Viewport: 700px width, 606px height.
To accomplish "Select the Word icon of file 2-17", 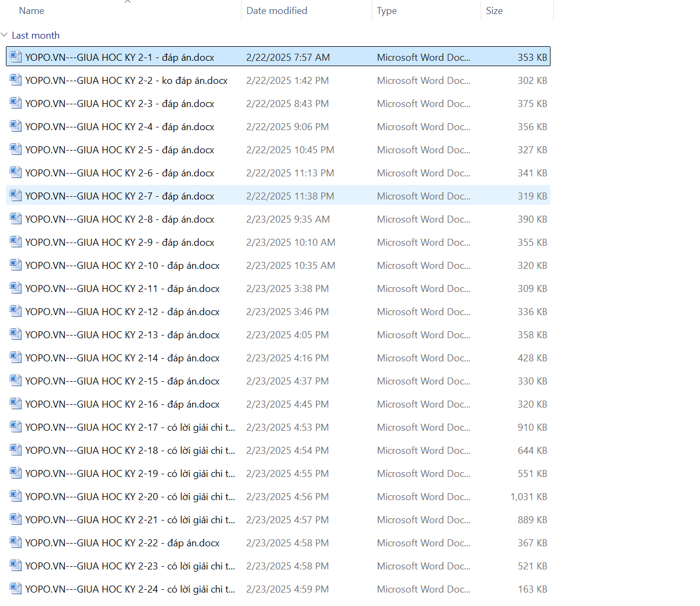I will 16,427.
